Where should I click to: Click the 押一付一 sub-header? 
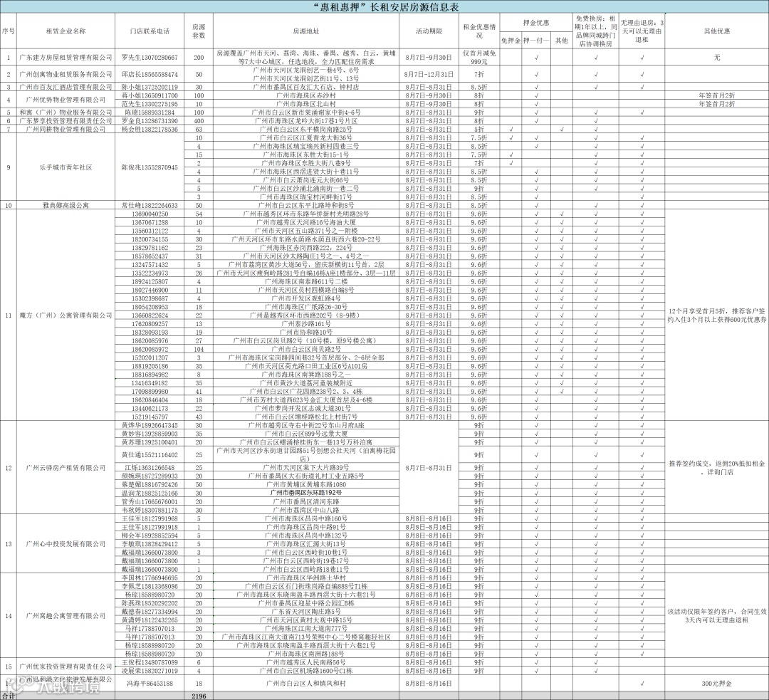(536, 40)
